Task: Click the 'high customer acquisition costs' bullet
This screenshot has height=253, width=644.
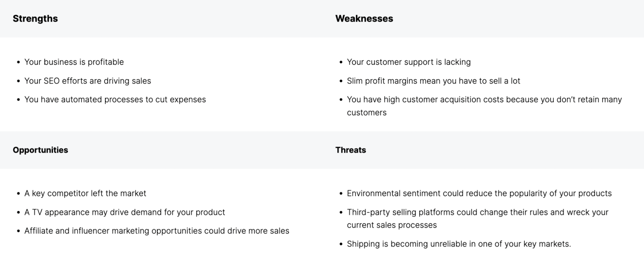Action: (x=484, y=106)
